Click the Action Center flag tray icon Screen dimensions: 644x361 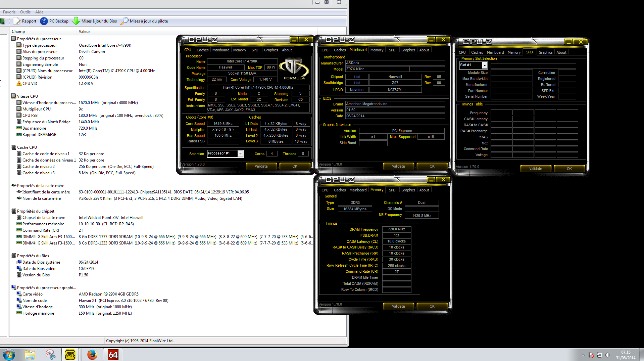pos(591,355)
